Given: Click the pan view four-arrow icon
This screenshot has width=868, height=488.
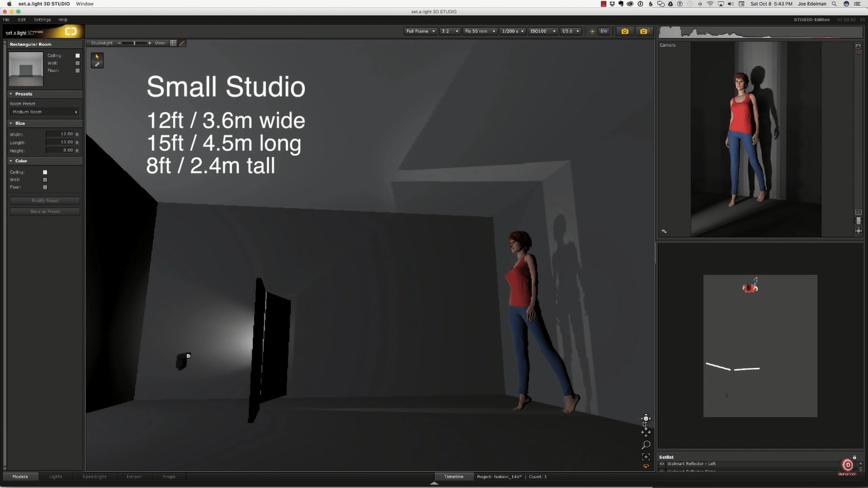Looking at the screenshot, I should coord(646,431).
